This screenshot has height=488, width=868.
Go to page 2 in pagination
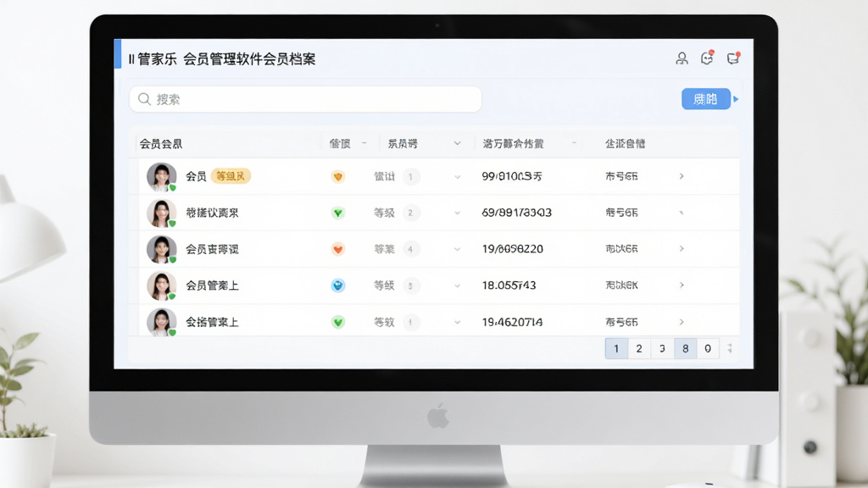point(639,348)
